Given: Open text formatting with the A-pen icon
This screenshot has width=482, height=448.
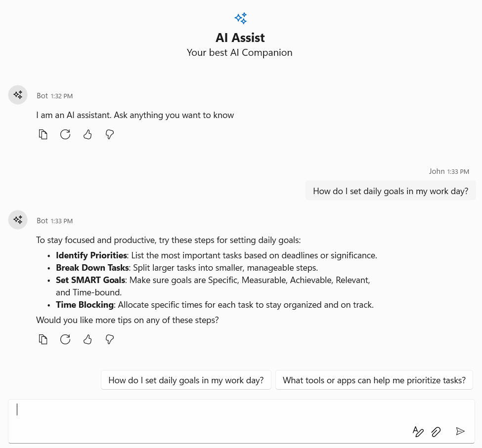Looking at the screenshot, I should click(x=418, y=431).
